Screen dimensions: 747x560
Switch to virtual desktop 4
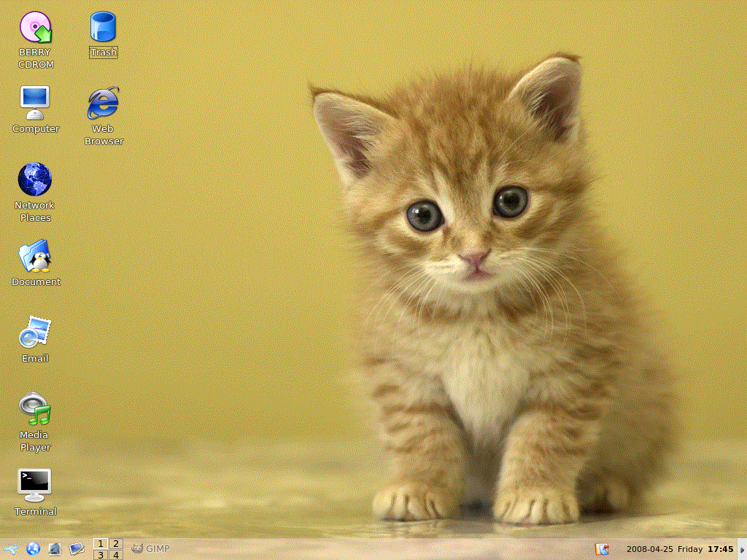pos(115,555)
